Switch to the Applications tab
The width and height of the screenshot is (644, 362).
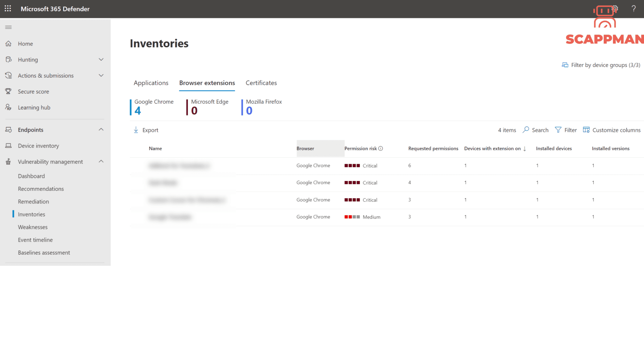click(x=151, y=83)
